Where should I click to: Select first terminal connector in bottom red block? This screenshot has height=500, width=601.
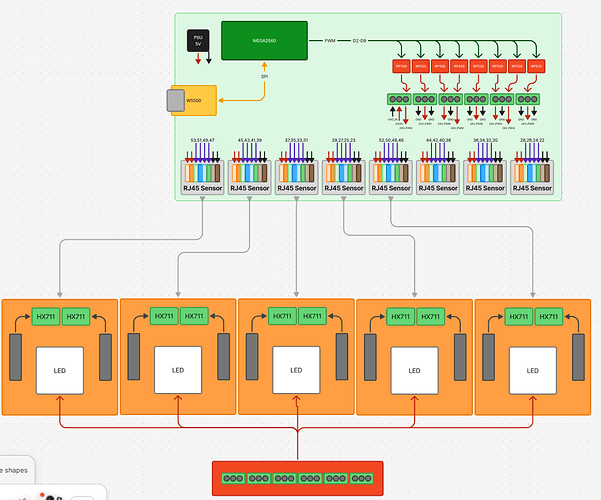click(233, 479)
